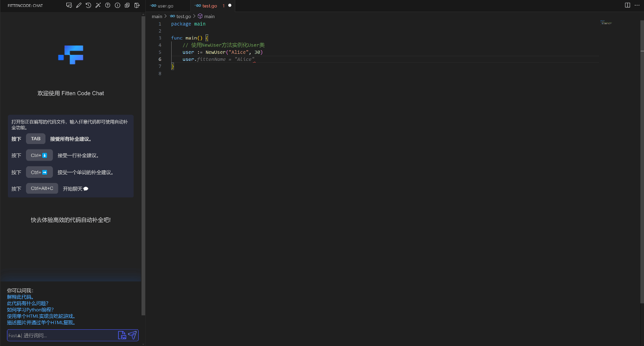Expand test.go breadcrumb segment
Image resolution: width=644 pixels, height=346 pixels.
[x=183, y=16]
